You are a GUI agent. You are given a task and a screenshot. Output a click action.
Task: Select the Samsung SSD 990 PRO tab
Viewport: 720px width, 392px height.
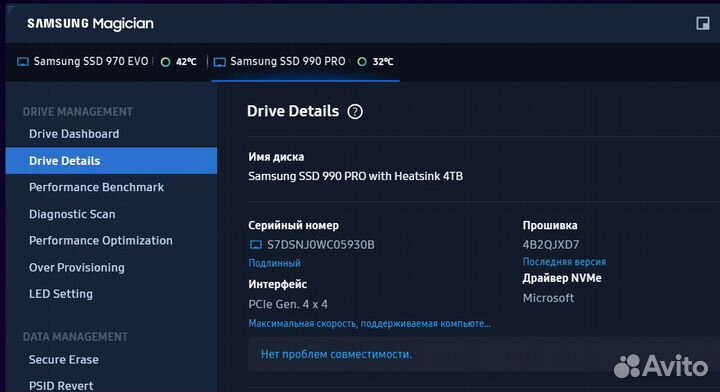[305, 62]
